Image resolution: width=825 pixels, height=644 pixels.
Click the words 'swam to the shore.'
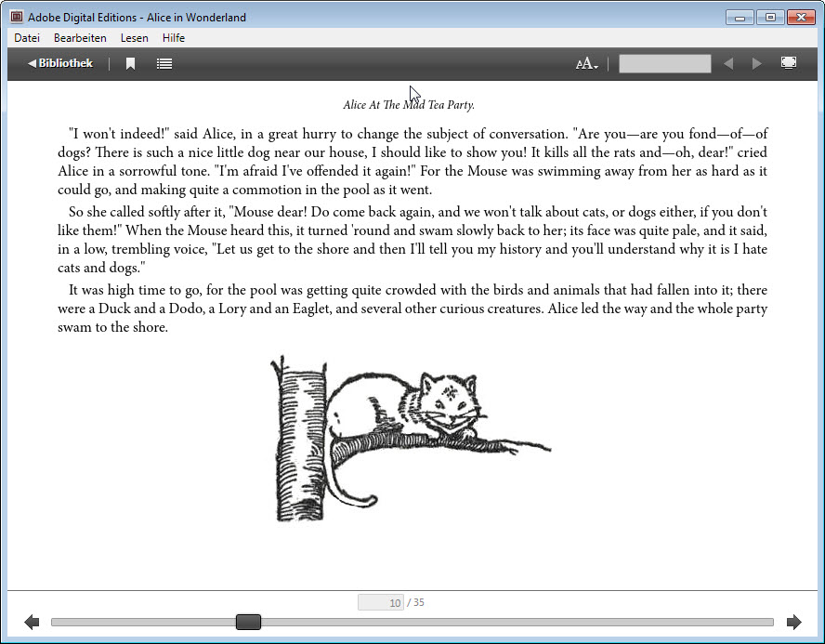(x=112, y=327)
